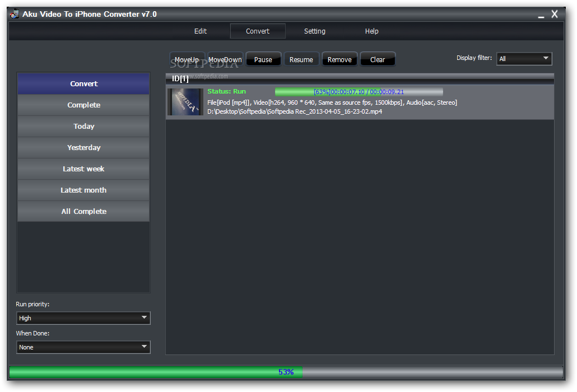This screenshot has width=577, height=392.
Task: Click the overall 53% progress bar
Action: tap(286, 372)
